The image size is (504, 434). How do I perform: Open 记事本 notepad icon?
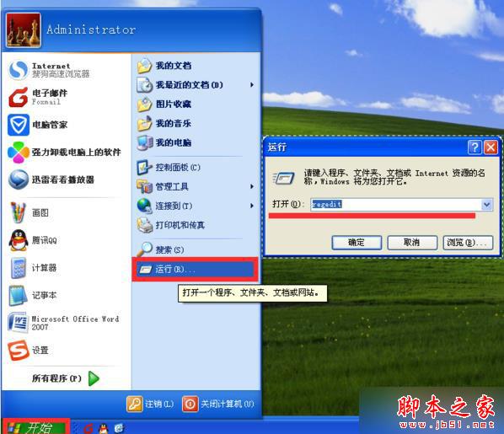tap(18, 296)
